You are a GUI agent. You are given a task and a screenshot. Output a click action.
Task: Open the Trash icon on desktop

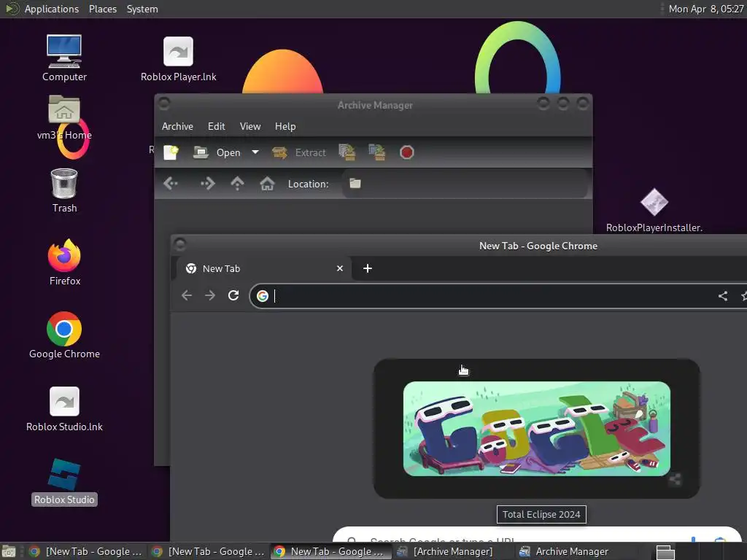click(x=64, y=190)
